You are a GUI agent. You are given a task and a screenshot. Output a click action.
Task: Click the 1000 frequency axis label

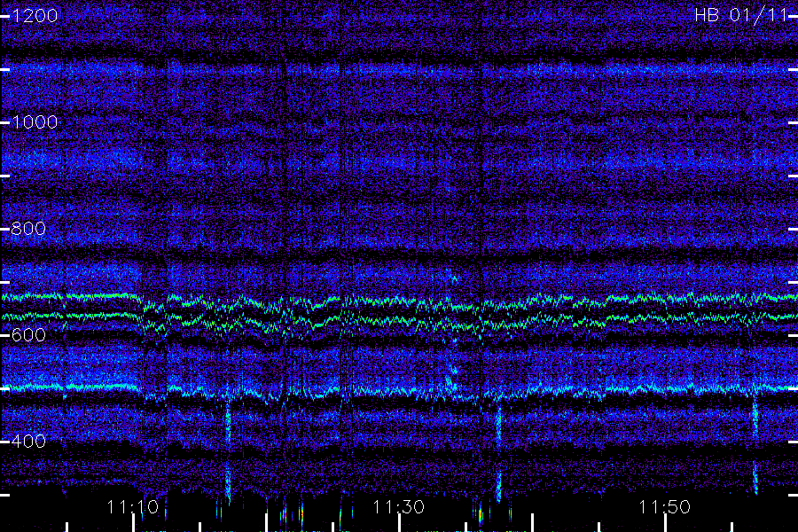coord(35,122)
